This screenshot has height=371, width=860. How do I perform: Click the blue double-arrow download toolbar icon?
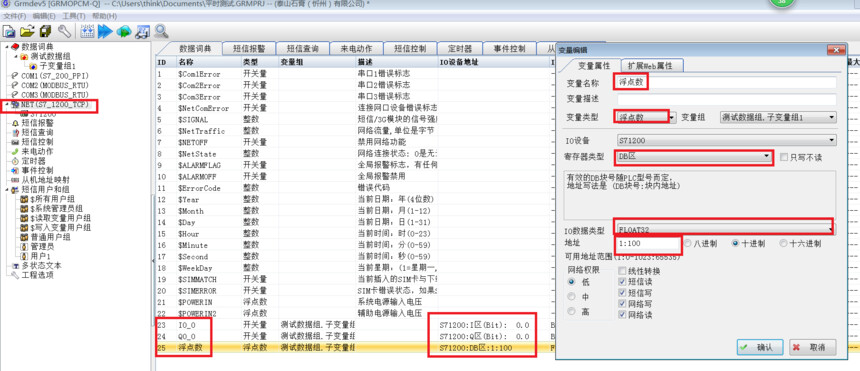(x=105, y=32)
